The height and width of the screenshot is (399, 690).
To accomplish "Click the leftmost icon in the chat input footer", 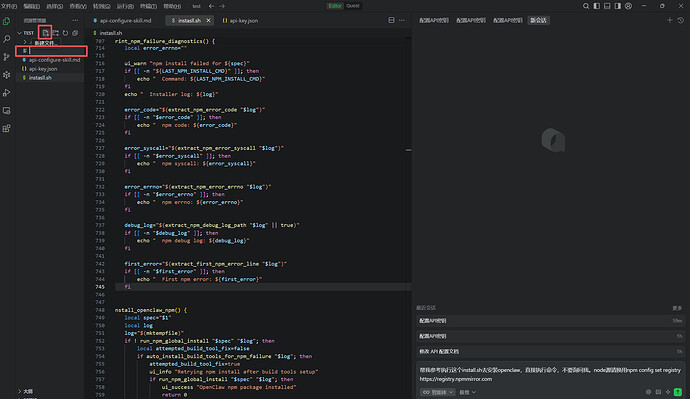I will pyautogui.click(x=648, y=392).
